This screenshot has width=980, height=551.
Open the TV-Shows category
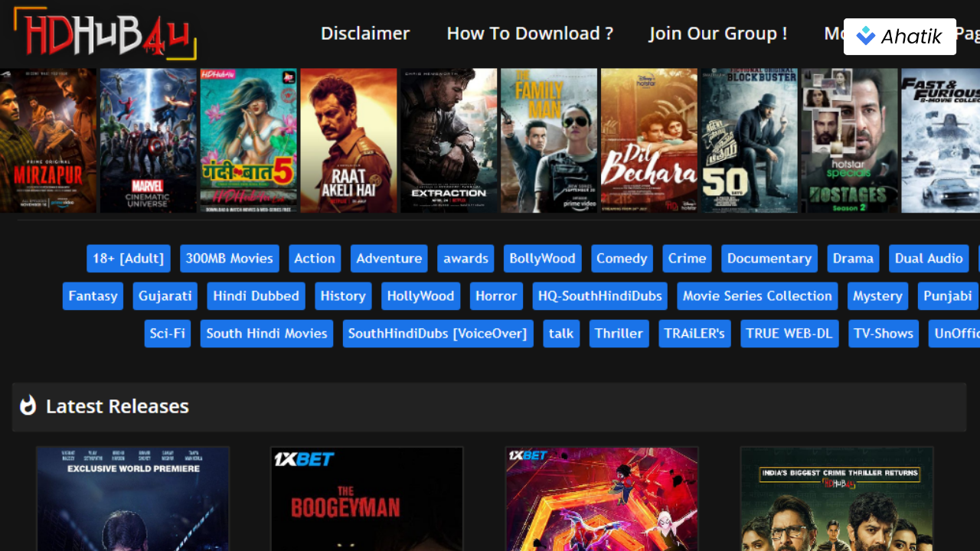point(884,334)
